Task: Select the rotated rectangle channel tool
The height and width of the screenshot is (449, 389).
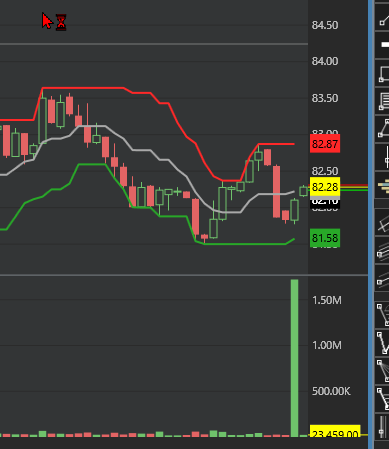Action: tap(383, 223)
